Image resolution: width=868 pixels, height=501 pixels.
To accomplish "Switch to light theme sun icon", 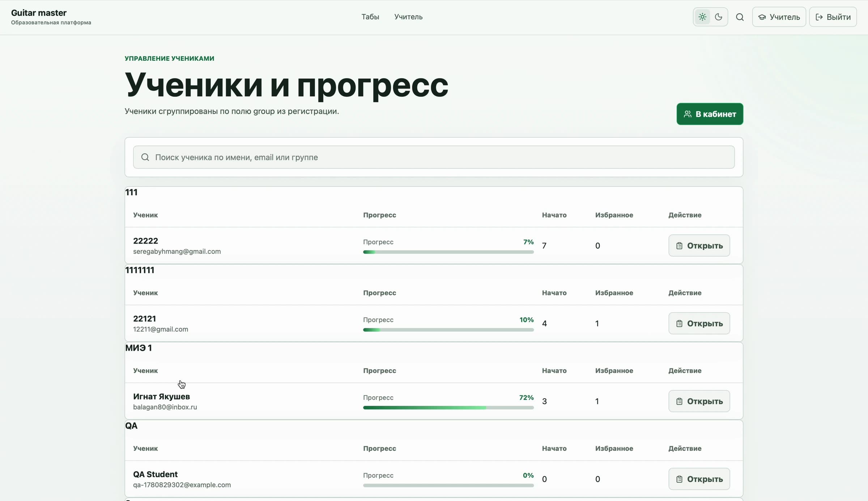I will 702,17.
